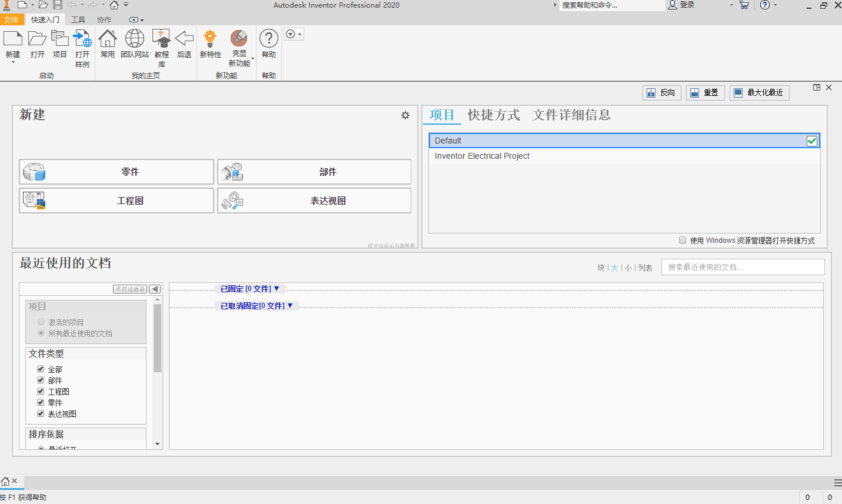
Task: Open the 工具 ribbon tab
Action: pos(78,19)
